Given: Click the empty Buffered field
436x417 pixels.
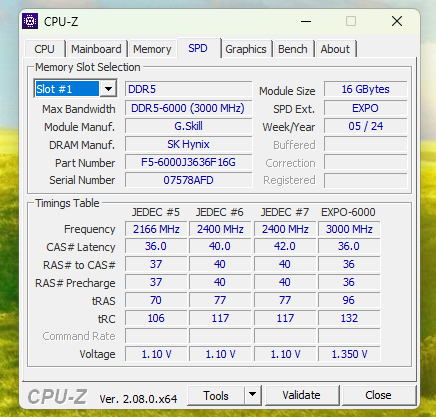Looking at the screenshot, I should pyautogui.click(x=366, y=145).
